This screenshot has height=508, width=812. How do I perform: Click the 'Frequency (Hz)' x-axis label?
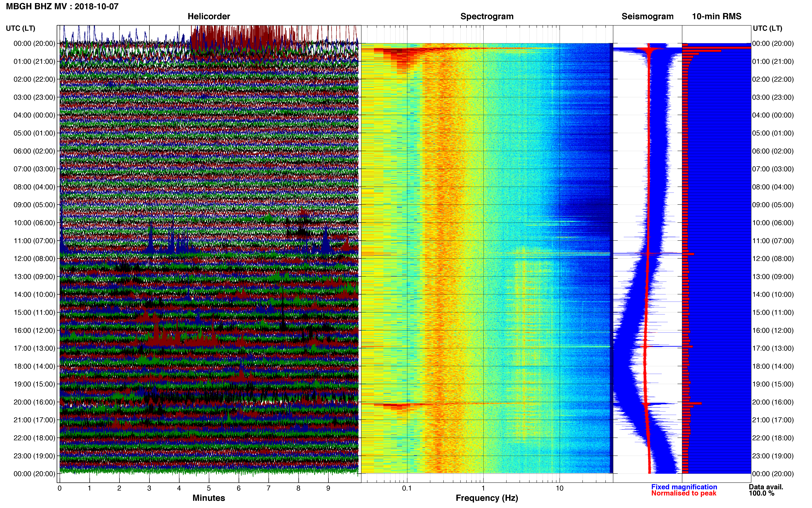[x=487, y=498]
